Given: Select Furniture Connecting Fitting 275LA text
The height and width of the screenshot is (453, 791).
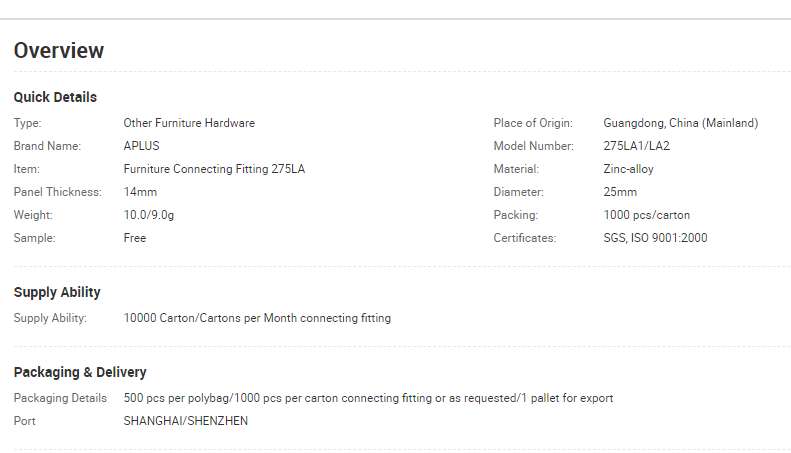Looking at the screenshot, I should (x=214, y=169).
